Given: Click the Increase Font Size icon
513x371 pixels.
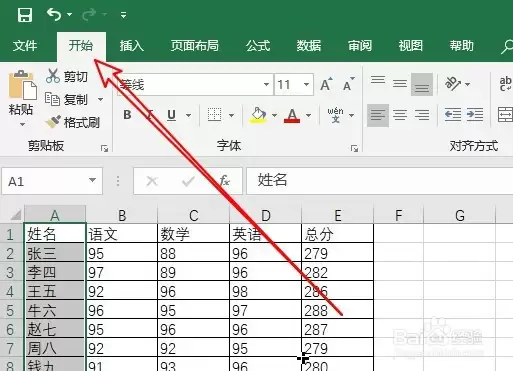Looking at the screenshot, I should click(x=326, y=84).
